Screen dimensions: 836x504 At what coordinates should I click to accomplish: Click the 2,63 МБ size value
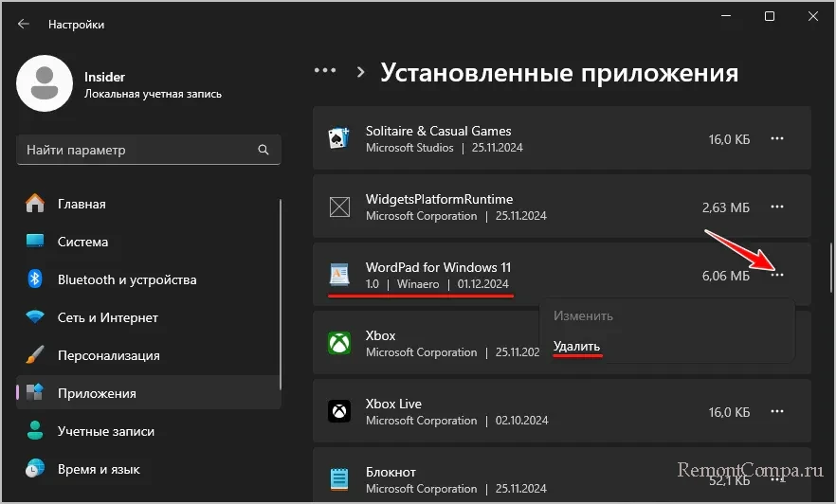726,207
